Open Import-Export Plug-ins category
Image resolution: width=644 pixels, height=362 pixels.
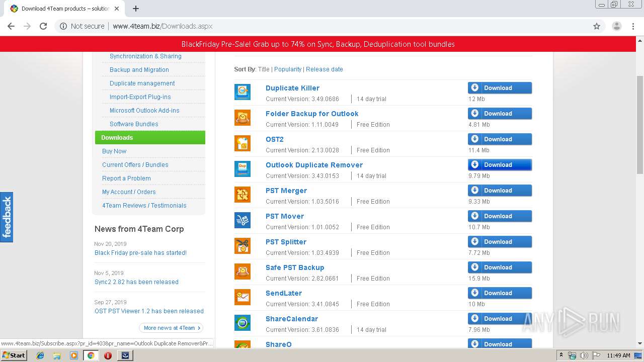140,97
